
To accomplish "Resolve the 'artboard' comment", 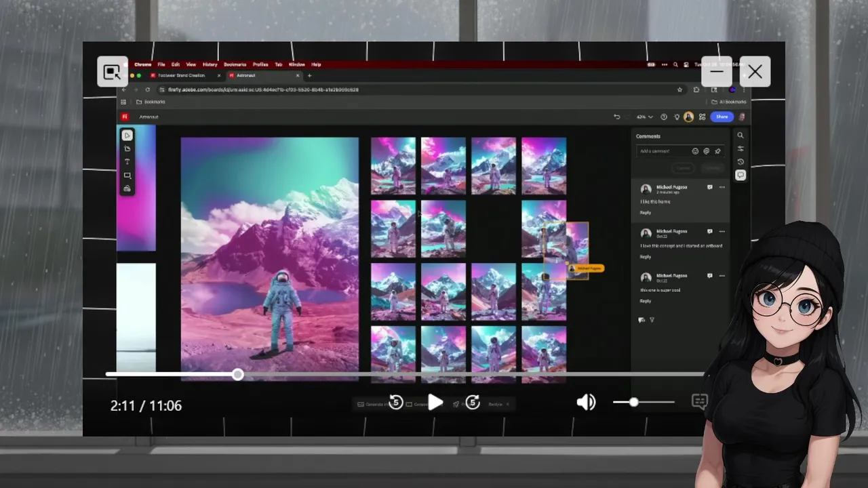I will (710, 232).
